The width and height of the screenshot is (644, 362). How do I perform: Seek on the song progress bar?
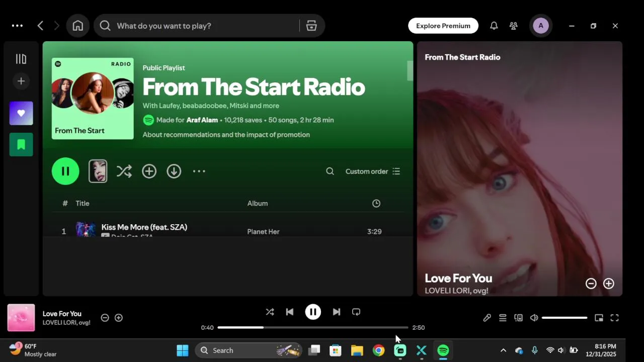pos(313,327)
